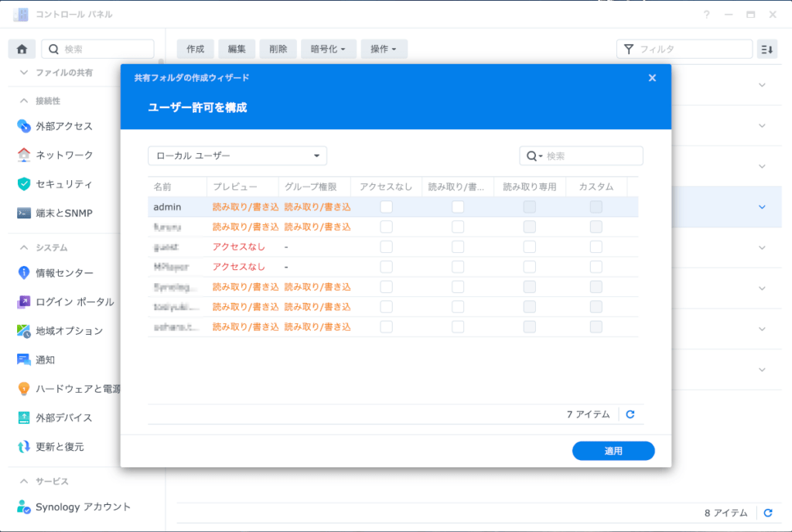
Task: Sort by Name (名前) column header
Action: pyautogui.click(x=177, y=187)
